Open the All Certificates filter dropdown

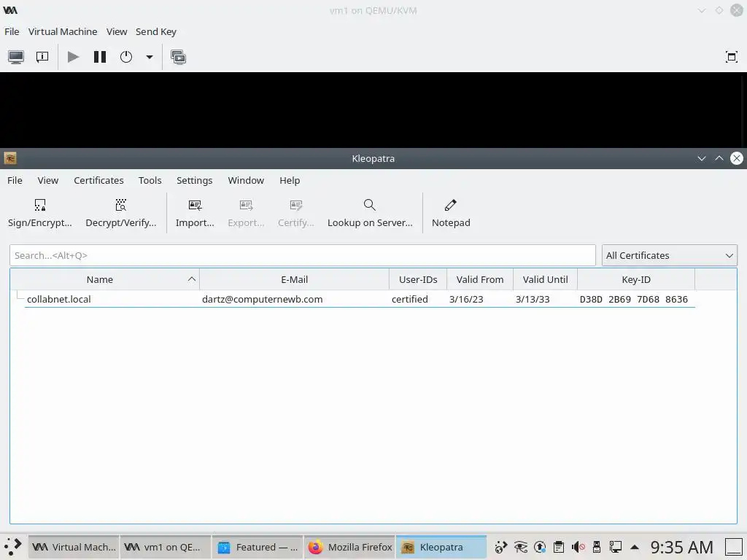point(670,255)
